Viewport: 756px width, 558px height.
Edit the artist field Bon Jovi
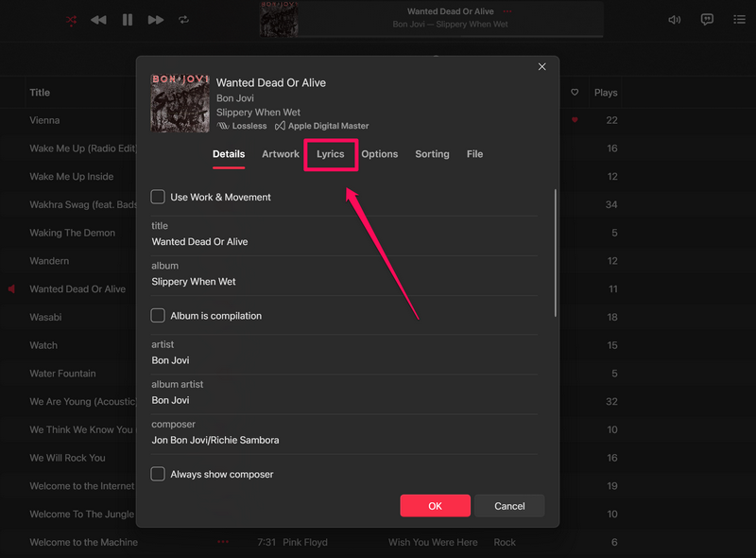point(344,360)
